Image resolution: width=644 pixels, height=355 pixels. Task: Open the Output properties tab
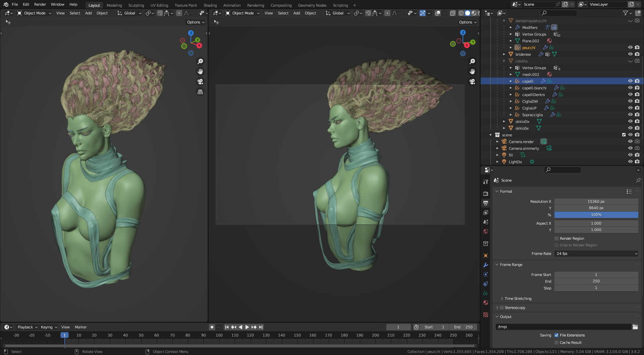485,203
